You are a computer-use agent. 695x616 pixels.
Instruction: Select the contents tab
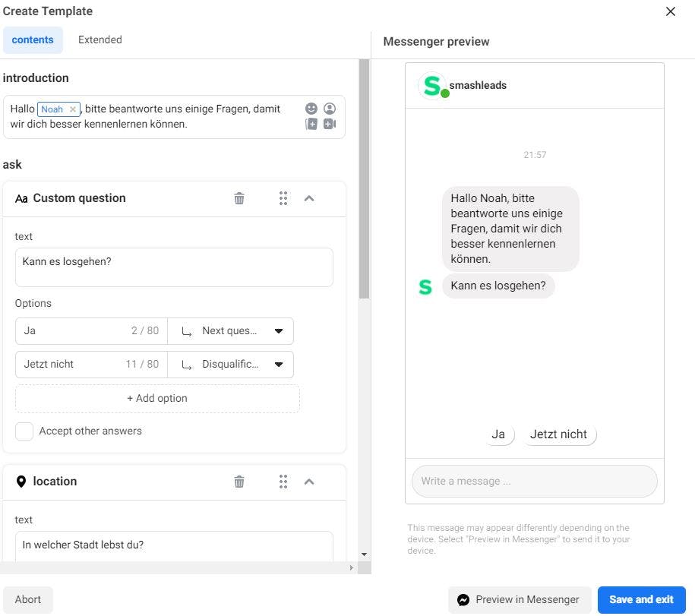coord(33,40)
